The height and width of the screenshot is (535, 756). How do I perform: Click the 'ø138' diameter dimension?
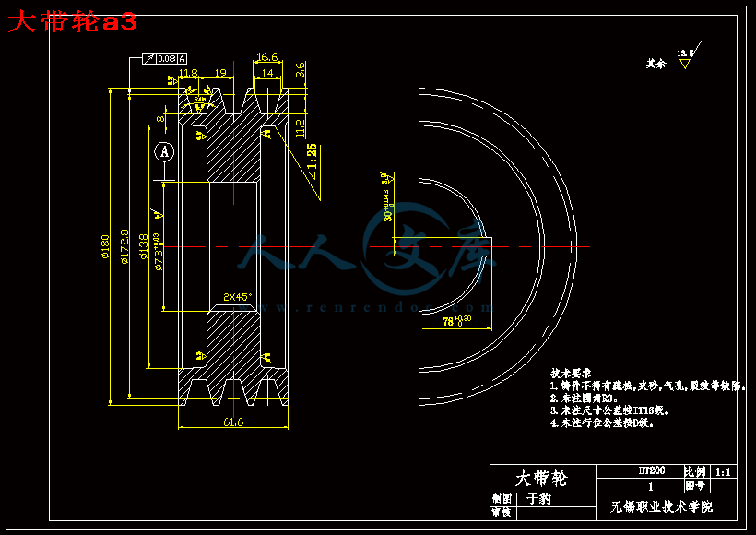[x=143, y=246]
